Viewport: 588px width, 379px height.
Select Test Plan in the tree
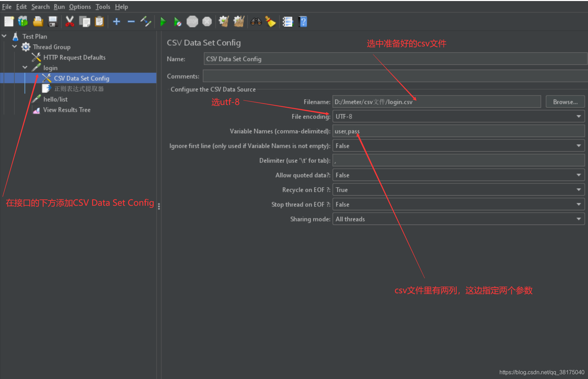[x=35, y=36]
